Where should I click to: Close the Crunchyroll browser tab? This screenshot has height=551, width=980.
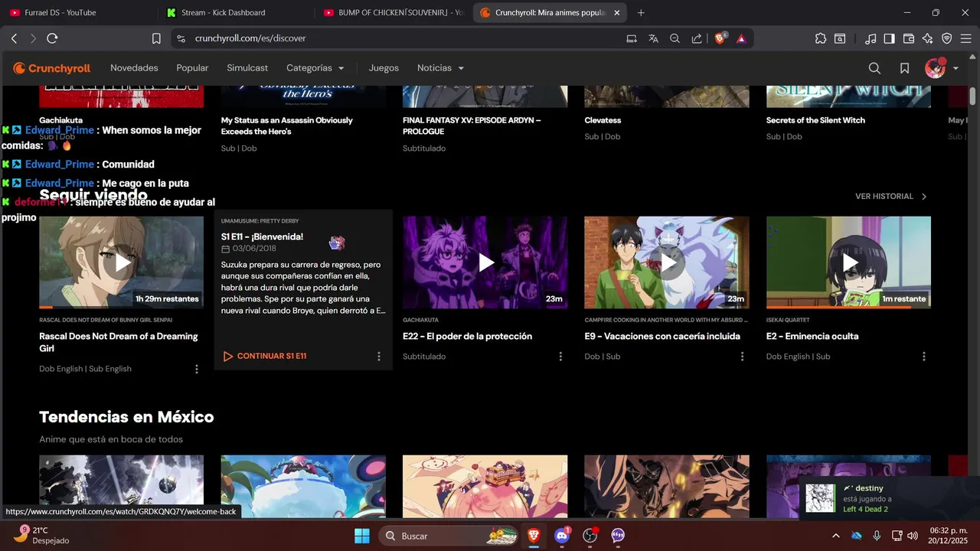(x=617, y=12)
